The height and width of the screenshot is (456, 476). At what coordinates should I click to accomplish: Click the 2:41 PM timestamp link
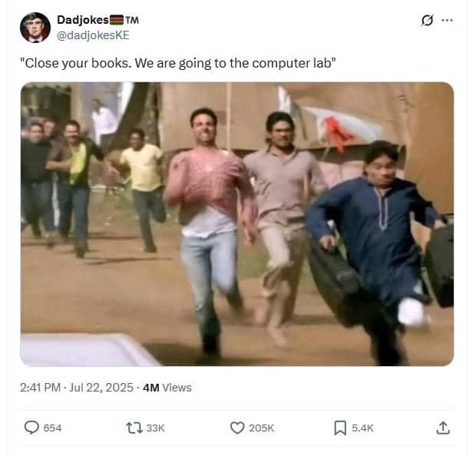[40, 388]
